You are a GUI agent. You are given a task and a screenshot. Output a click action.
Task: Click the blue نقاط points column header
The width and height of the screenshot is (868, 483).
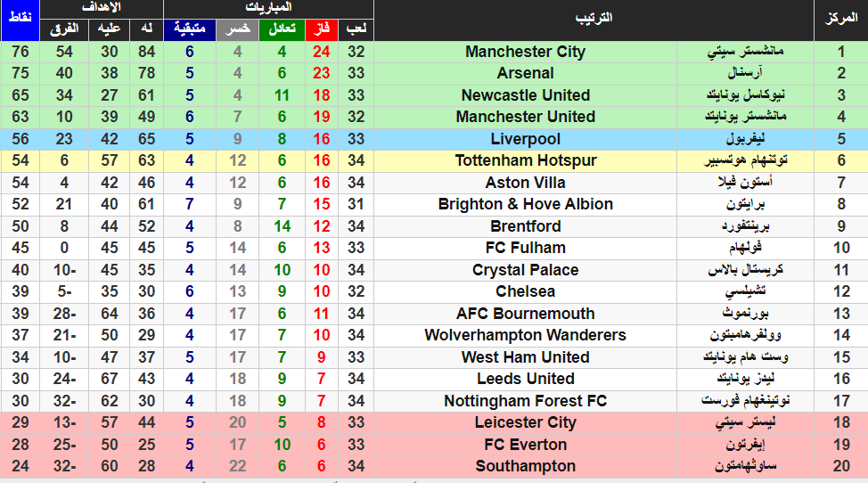tap(20, 20)
